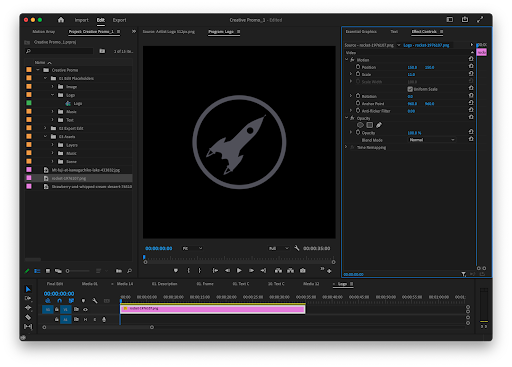Switch Project panel to list view

coord(37,271)
